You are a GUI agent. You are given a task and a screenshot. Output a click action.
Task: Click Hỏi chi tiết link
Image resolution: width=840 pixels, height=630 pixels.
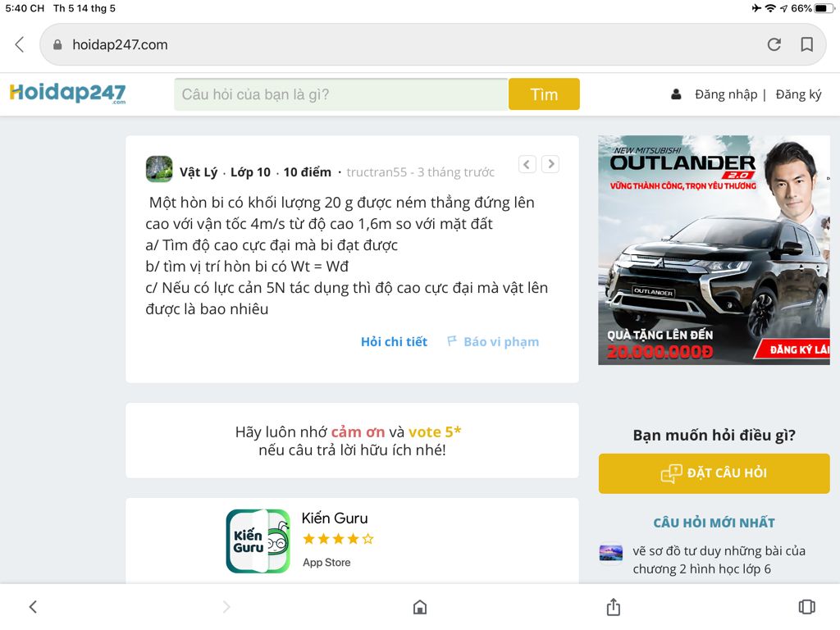(x=394, y=342)
